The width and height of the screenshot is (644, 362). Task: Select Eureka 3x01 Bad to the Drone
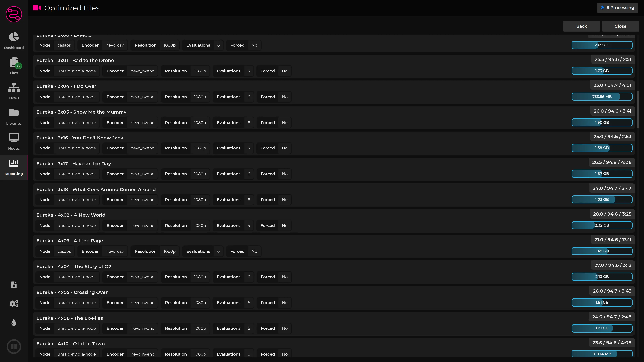point(75,61)
